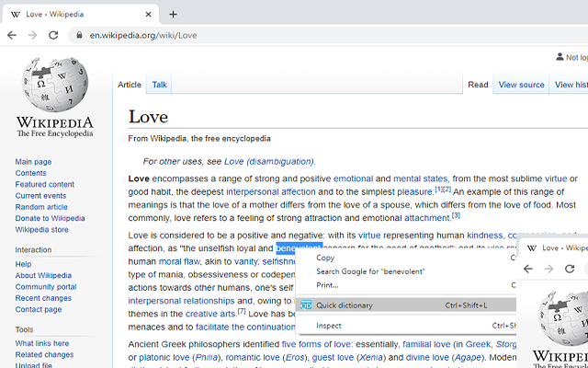The height and width of the screenshot is (368, 588).
Task: Click the Wikipedia globe logo
Action: point(55,84)
